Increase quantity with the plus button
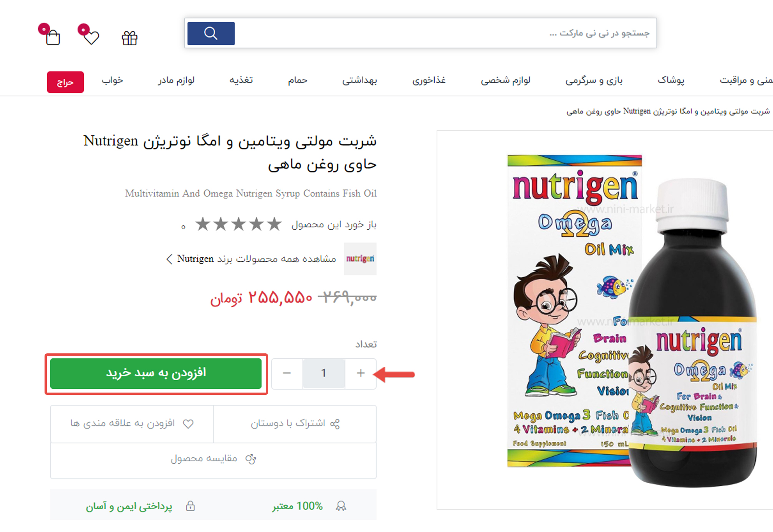The height and width of the screenshot is (532, 773). point(361,373)
